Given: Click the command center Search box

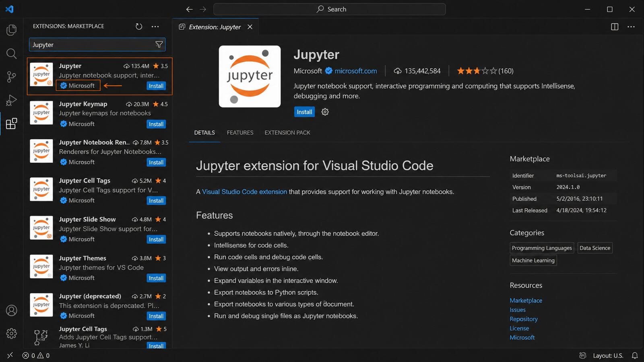Looking at the screenshot, I should (330, 9).
